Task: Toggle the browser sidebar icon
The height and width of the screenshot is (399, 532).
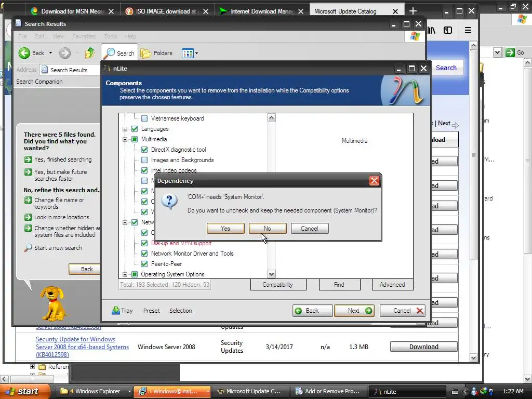Action: click(448, 30)
